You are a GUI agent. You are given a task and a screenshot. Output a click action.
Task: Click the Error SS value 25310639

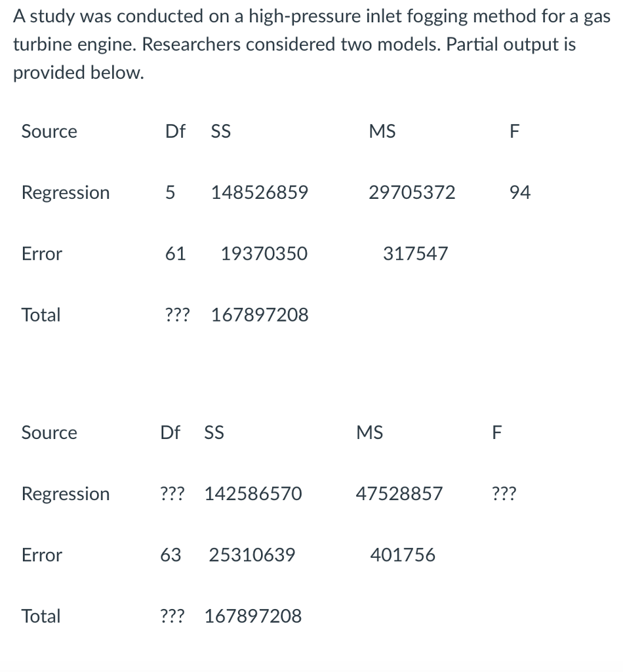[x=252, y=555]
